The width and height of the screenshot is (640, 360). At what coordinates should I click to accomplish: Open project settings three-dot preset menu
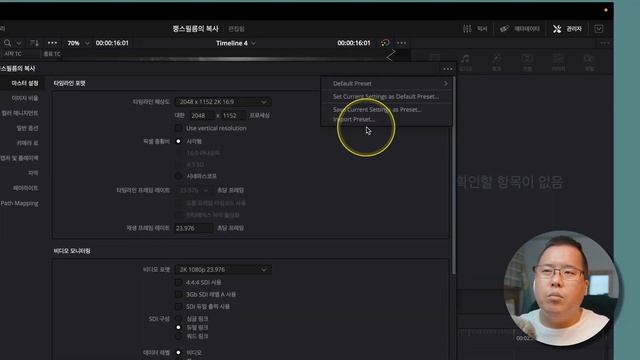448,69
